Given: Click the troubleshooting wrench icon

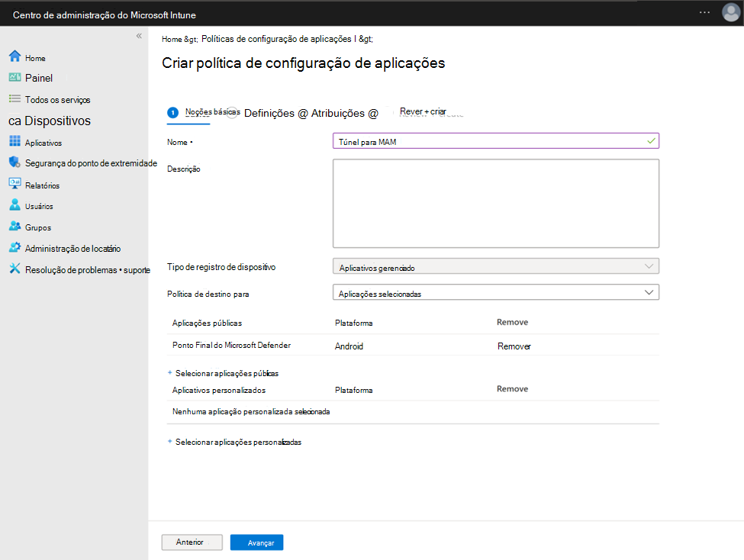Looking at the screenshot, I should click(x=14, y=269).
